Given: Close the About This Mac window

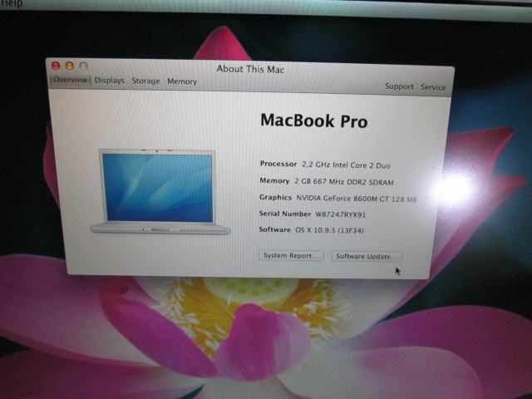Looking at the screenshot, I should (x=56, y=66).
